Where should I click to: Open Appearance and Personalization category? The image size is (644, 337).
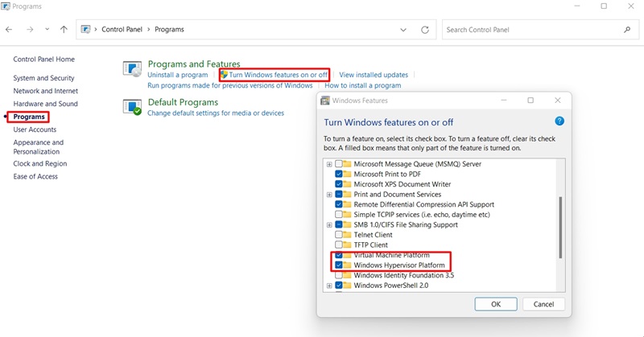[x=38, y=147]
